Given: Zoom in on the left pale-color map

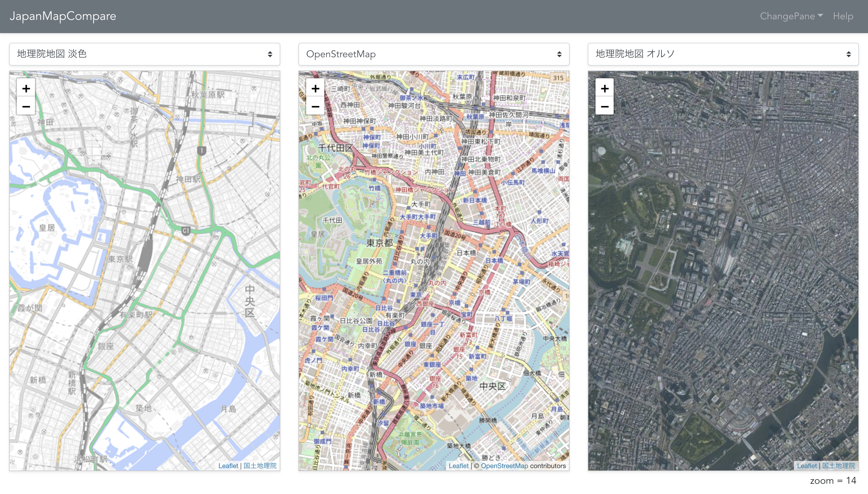Looking at the screenshot, I should click(26, 89).
